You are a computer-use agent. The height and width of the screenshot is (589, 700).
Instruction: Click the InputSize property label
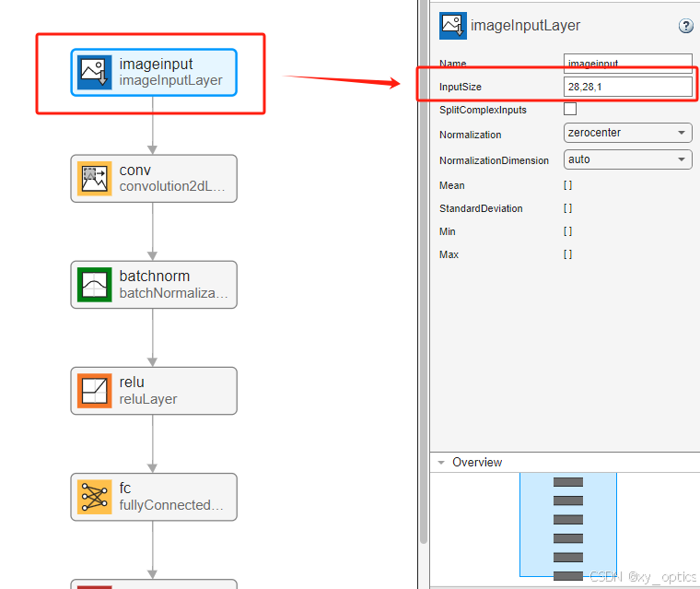tap(461, 87)
